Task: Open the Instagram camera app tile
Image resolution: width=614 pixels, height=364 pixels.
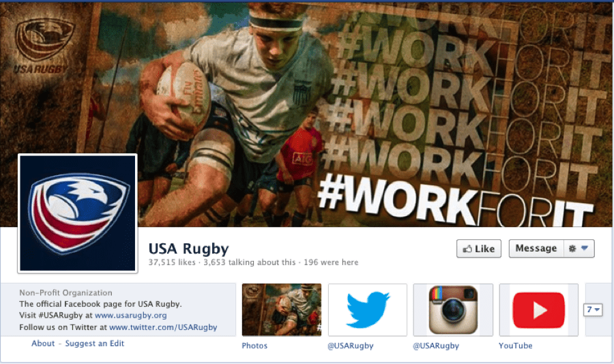Action: 453,309
